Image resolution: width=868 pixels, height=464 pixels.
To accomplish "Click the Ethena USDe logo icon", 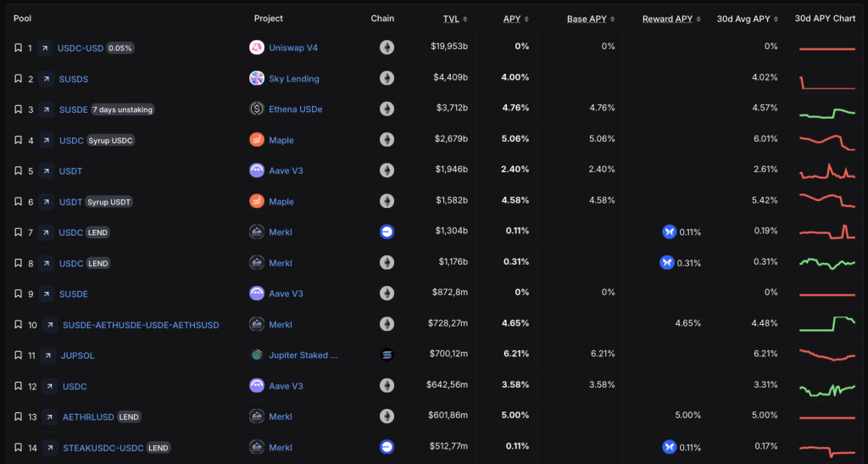I will [257, 109].
